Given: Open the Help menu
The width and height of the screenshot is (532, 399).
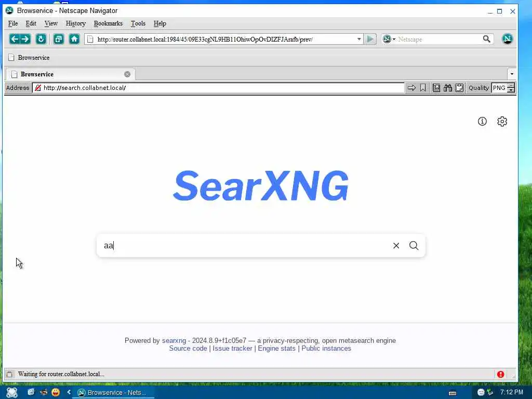Looking at the screenshot, I should [160, 23].
